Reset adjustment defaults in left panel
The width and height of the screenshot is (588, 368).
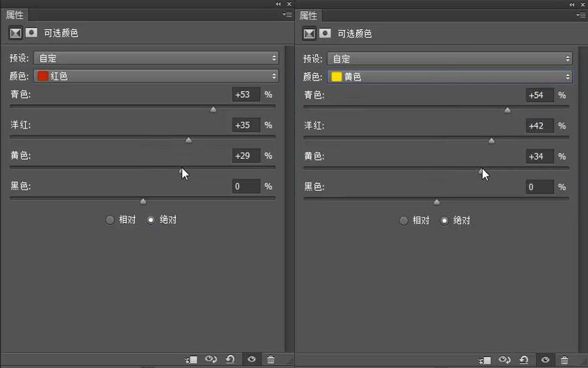tap(230, 360)
